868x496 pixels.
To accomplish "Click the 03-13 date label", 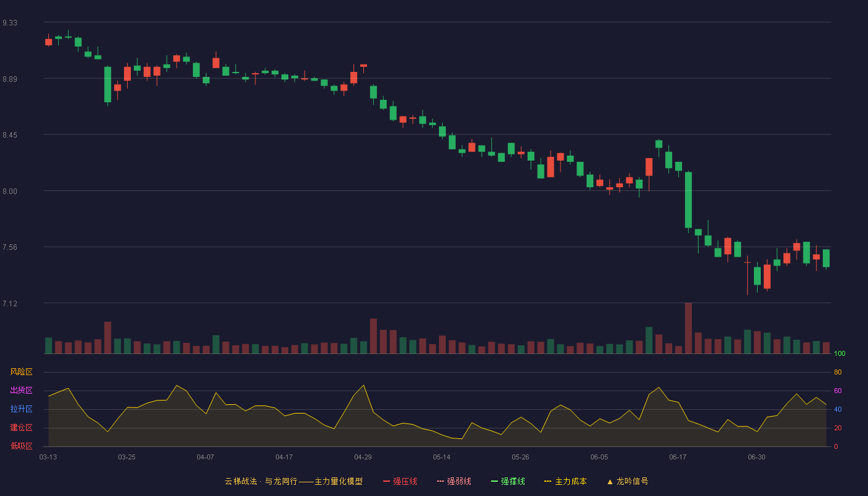I will click(48, 457).
